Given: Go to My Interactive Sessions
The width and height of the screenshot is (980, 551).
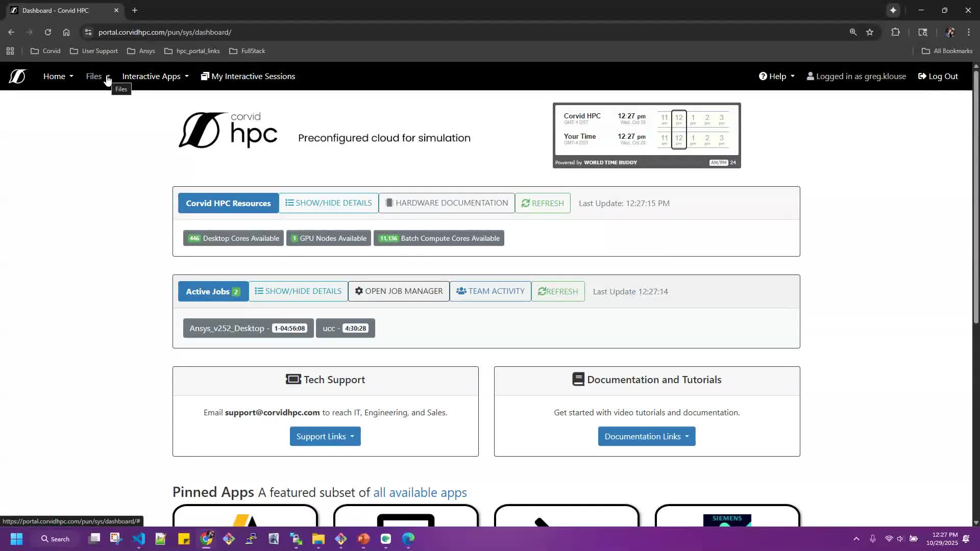Looking at the screenshot, I should [x=248, y=76].
